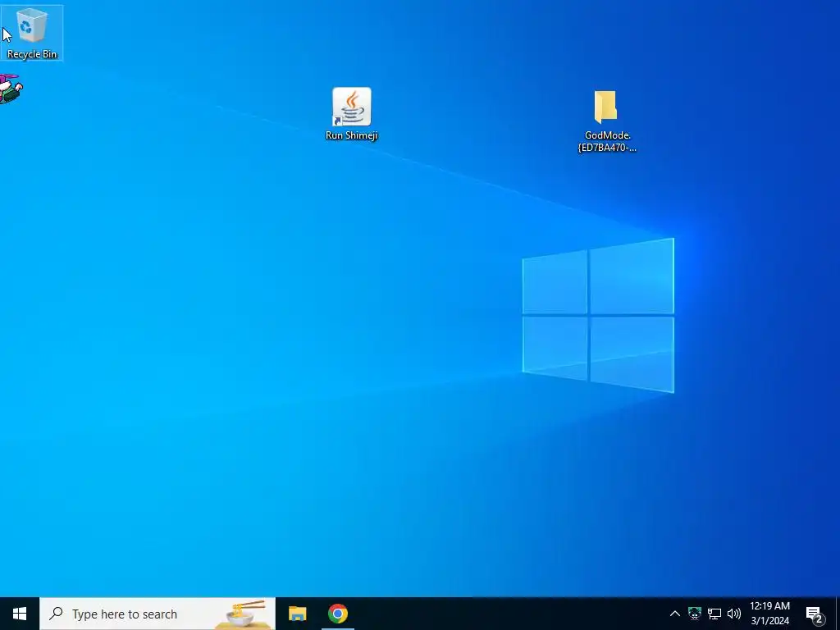Select the Recycle Bin desktop icon
The height and width of the screenshot is (630, 840).
[32, 32]
